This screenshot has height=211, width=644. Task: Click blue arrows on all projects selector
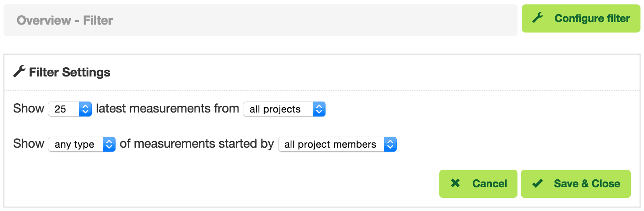pos(319,109)
